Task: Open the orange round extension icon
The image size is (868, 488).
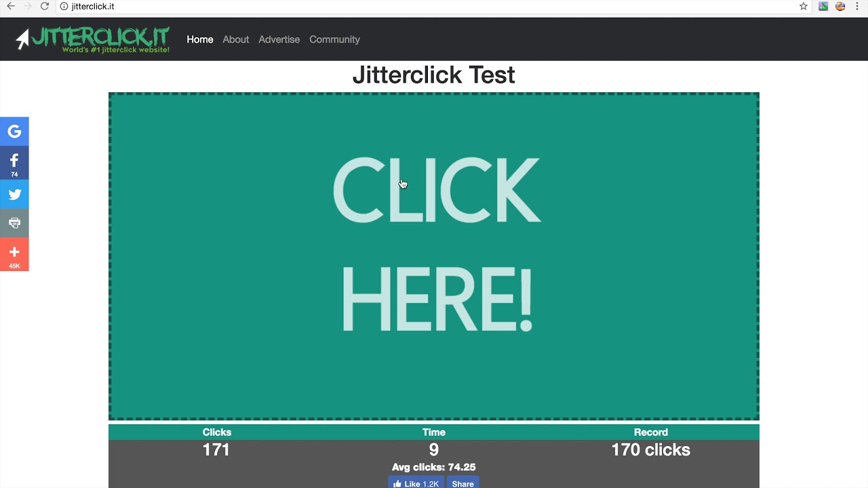Action: 840,6
